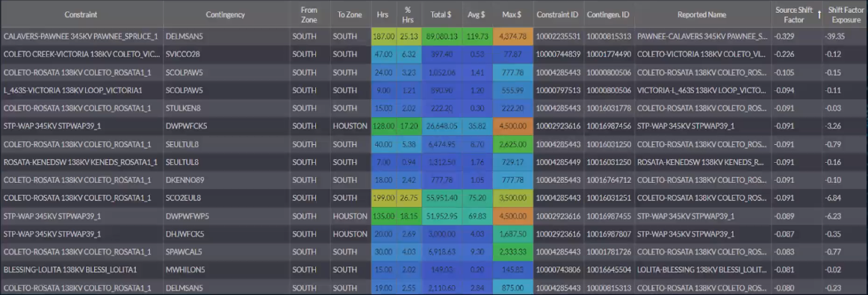Click the 26.75 percent hours cell

[x=409, y=198]
